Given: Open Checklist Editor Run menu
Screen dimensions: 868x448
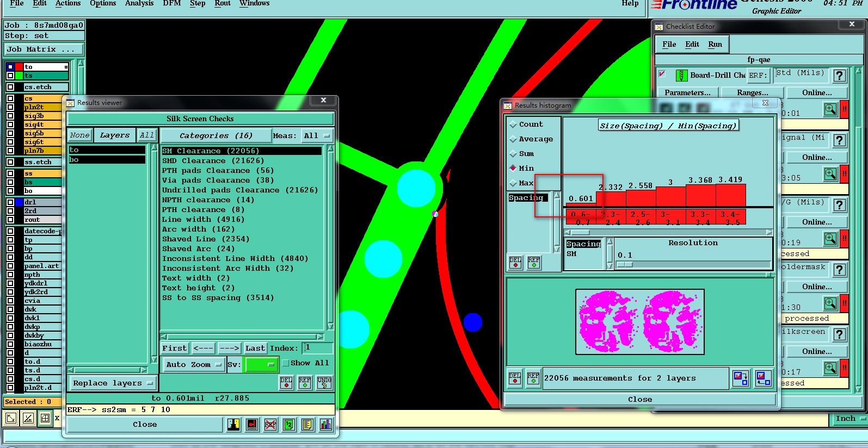Looking at the screenshot, I should [x=715, y=45].
